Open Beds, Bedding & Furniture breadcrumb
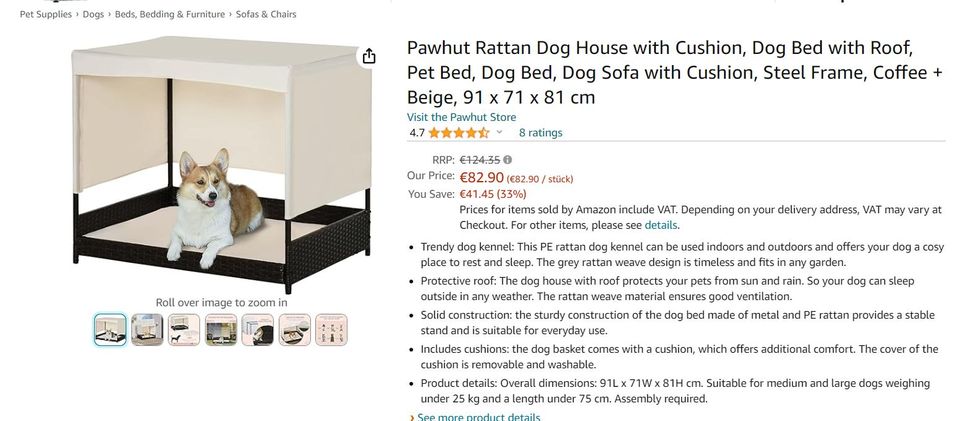 [170, 14]
